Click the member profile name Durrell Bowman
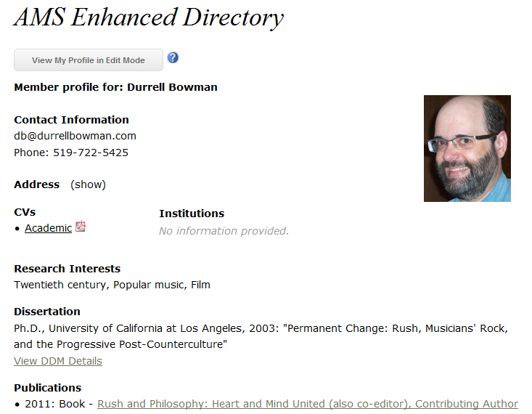Screen dimensions: 532x414 (x=172, y=87)
